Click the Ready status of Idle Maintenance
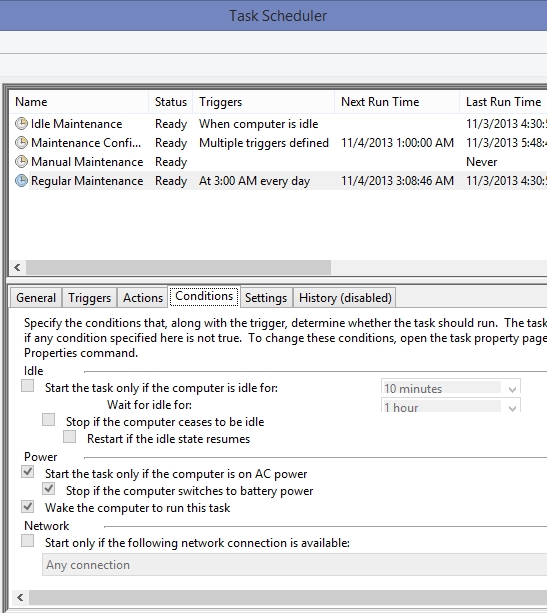This screenshot has height=613, width=547. click(171, 124)
